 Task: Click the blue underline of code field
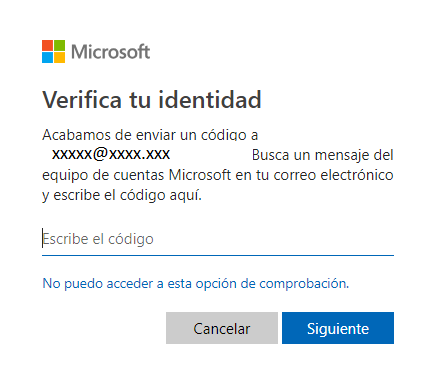[x=218, y=255]
